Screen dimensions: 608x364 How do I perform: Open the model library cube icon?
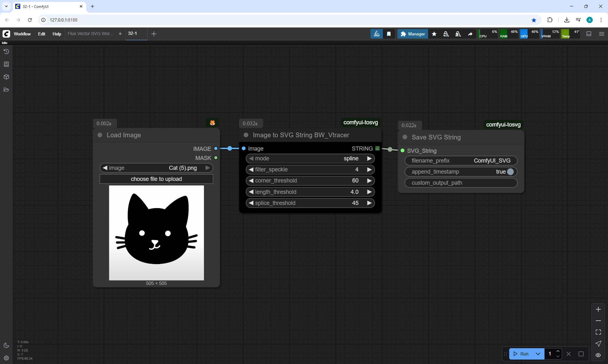(x=6, y=77)
